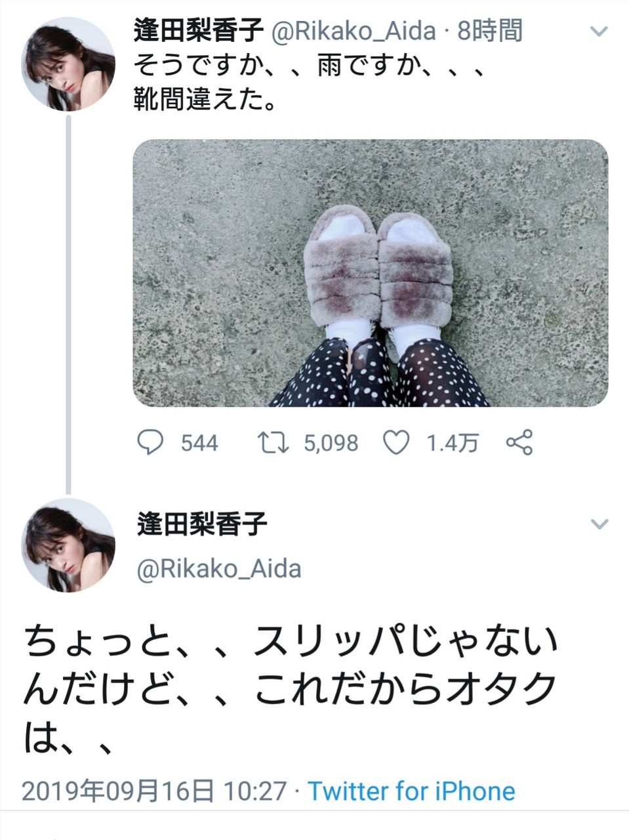Like the tweet with heart icon

[x=396, y=443]
